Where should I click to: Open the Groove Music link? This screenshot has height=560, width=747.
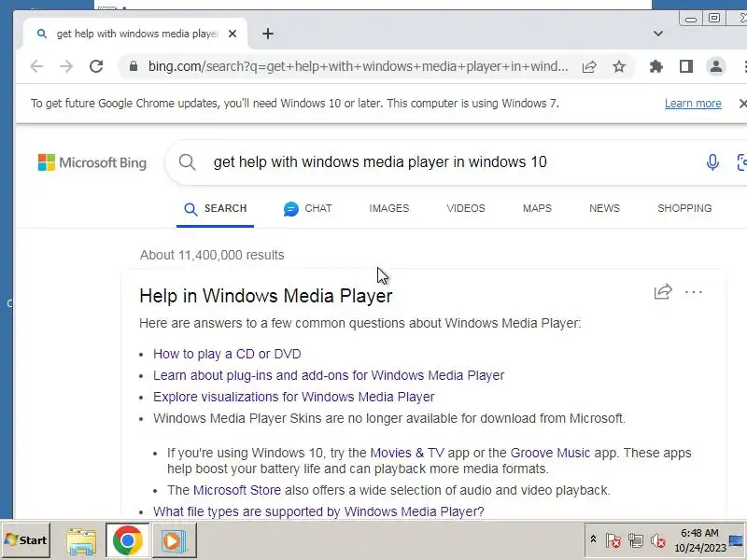550,453
